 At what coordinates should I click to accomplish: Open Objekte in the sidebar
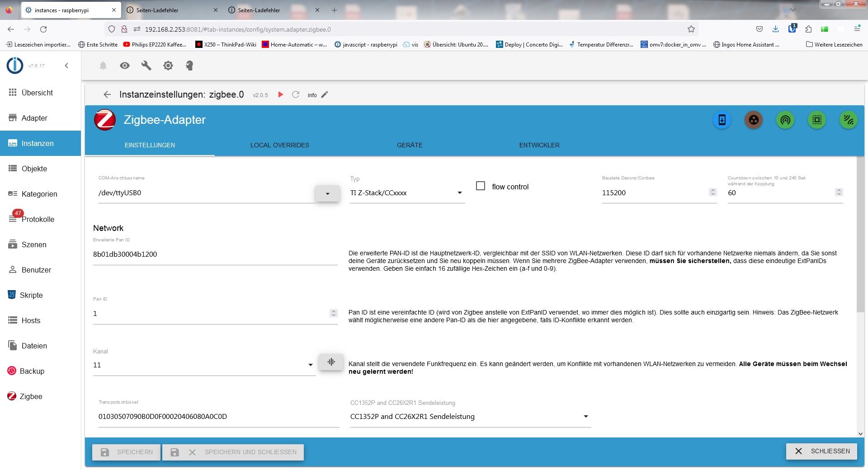tap(41, 169)
